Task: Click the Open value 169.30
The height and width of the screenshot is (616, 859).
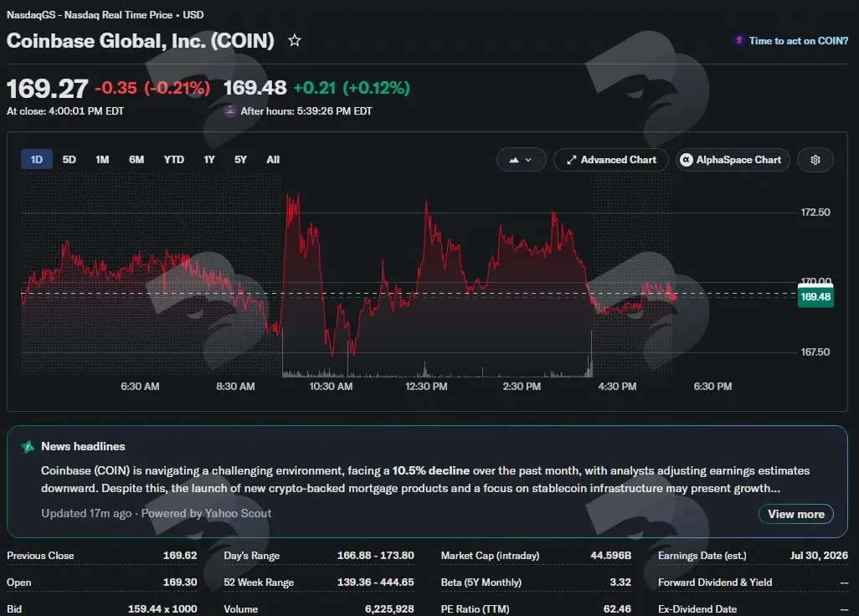Action: [x=180, y=582]
